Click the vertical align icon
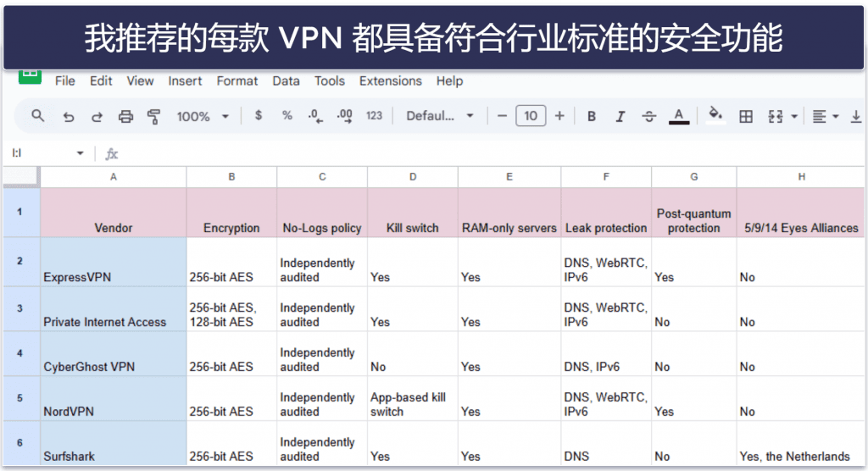This screenshot has width=868, height=471. 856,116
